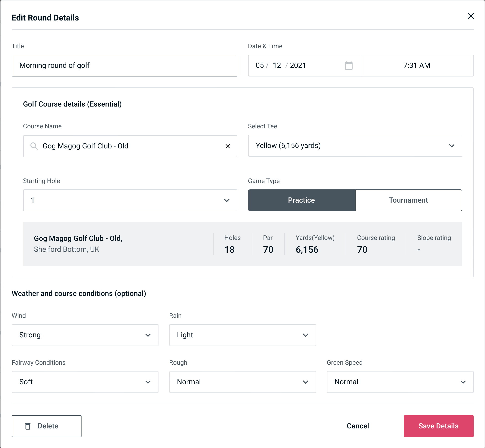Select the Rough condition dropdown
Screen dimensions: 485x448
click(243, 382)
